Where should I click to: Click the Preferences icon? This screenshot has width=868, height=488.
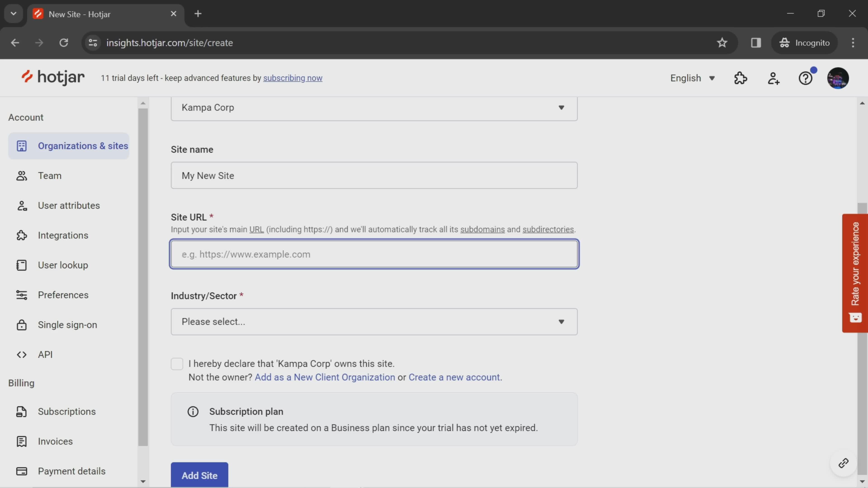coord(21,294)
